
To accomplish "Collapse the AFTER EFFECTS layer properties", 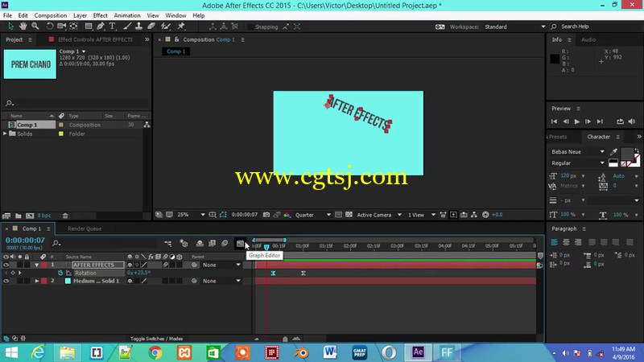I will pyautogui.click(x=36, y=265).
